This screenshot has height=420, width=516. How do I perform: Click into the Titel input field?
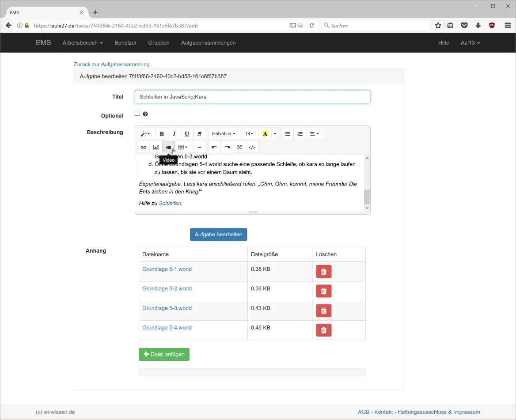[252, 97]
